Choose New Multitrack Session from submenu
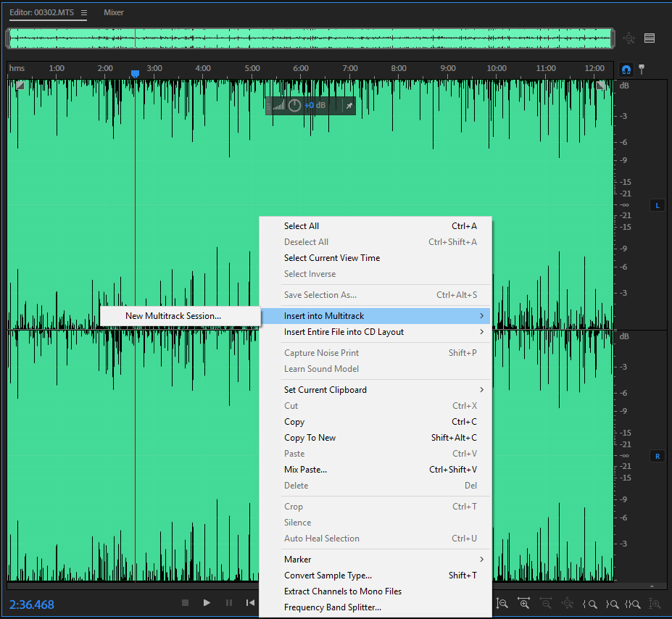 coord(173,316)
